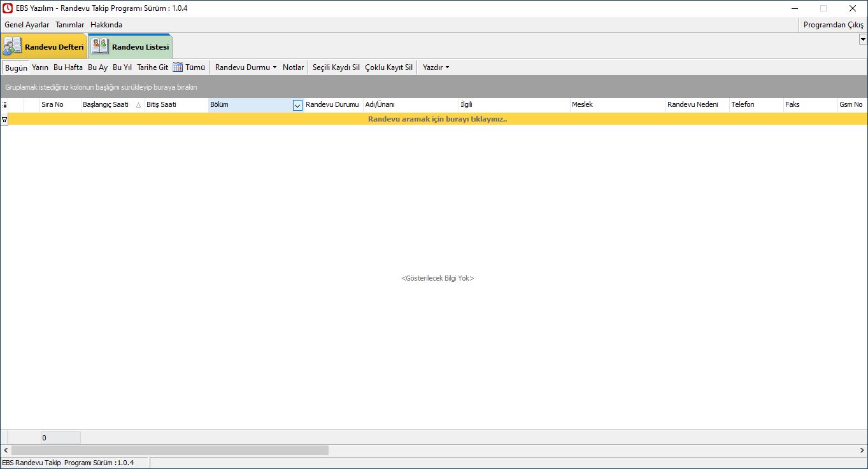Open the Hakkında menu

(106, 25)
